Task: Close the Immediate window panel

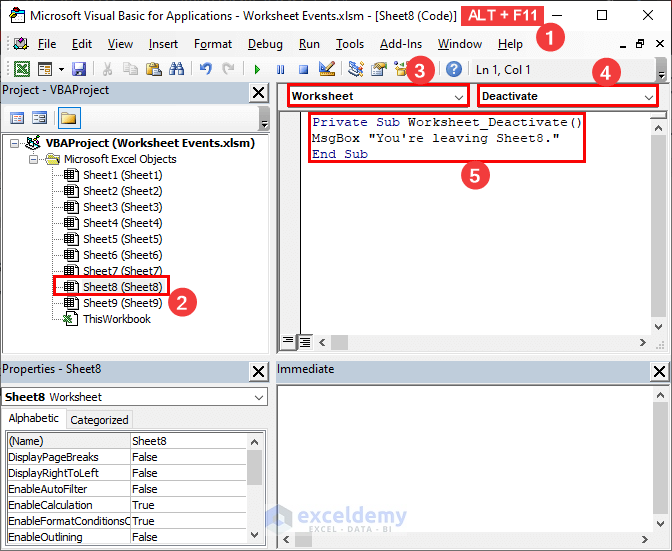Action: click(x=660, y=371)
